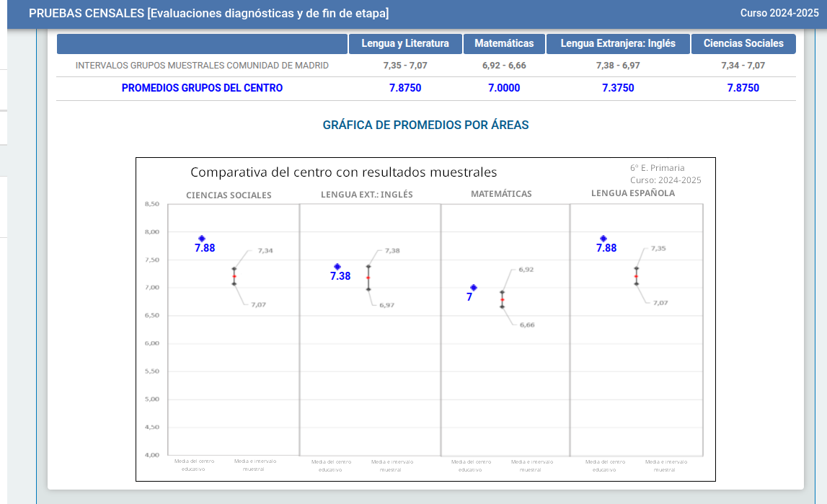Select the 7.0000 Matemáticas average value
The height and width of the screenshot is (504, 827).
(x=504, y=88)
